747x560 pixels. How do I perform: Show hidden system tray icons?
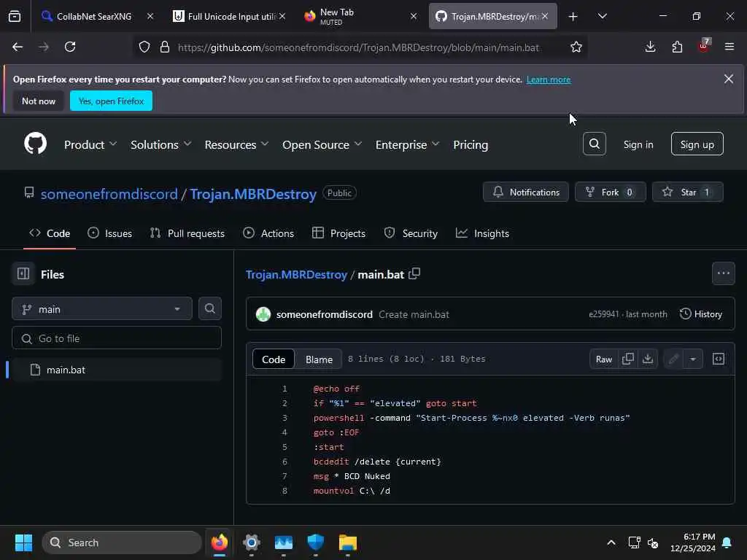point(611,542)
